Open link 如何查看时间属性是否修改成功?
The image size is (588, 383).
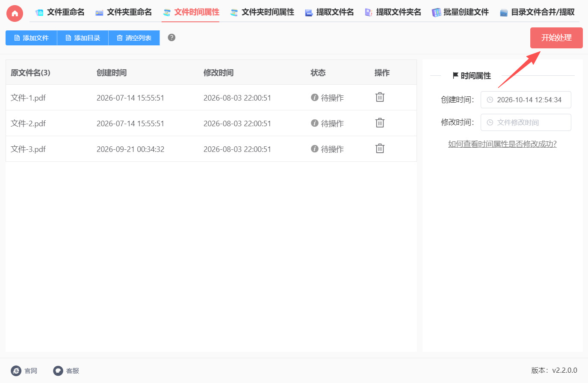tap(502, 144)
